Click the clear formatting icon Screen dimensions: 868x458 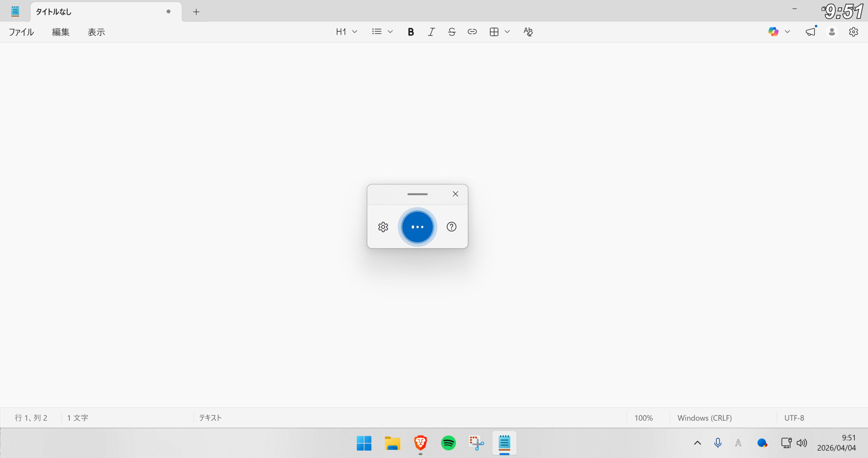click(x=528, y=32)
